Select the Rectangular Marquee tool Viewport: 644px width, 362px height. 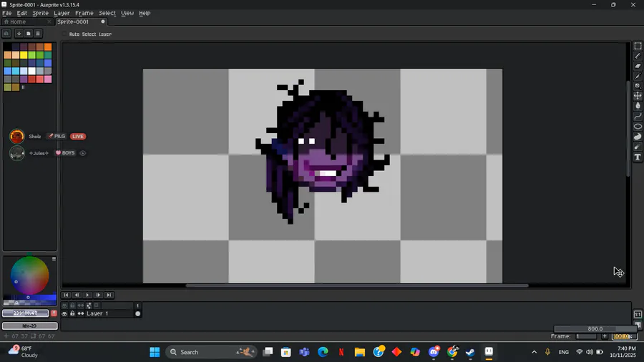click(x=638, y=46)
